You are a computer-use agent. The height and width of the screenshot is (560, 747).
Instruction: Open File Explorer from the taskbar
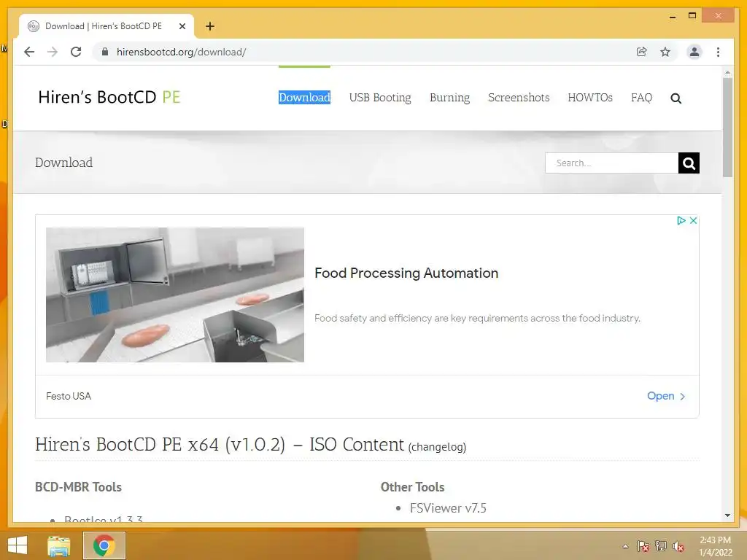click(59, 545)
